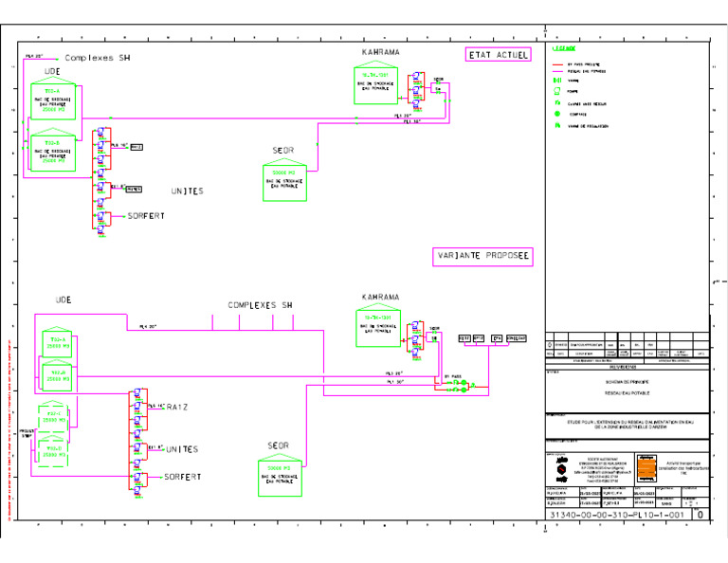Click the pump symbol in the legend
728x563 pixels.
(x=557, y=91)
